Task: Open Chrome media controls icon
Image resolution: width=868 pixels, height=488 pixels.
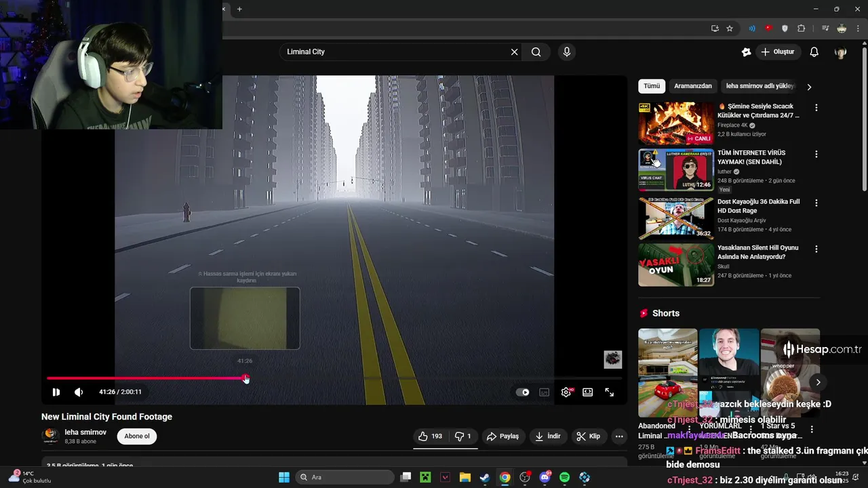Action: point(825,28)
